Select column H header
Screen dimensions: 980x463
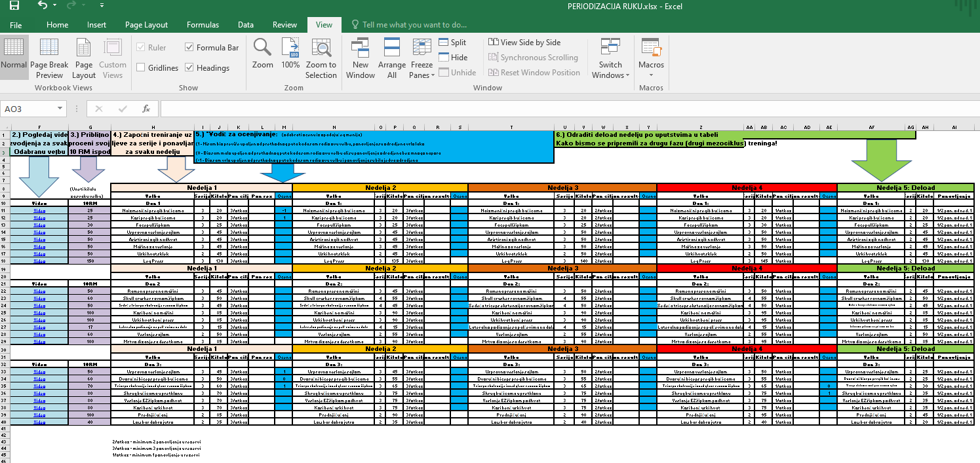(153, 127)
